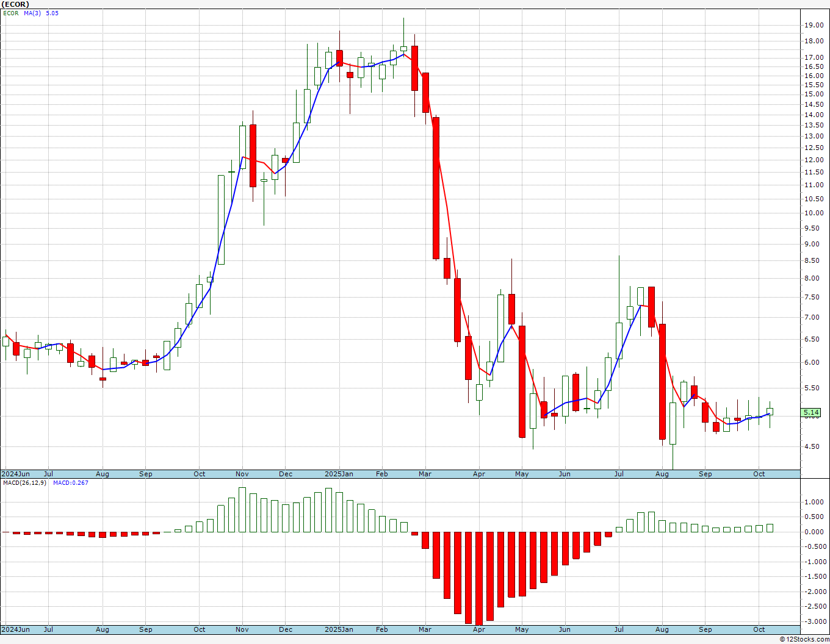Viewport: 830px width, 644px height.
Task: Click 2024Jun on the price chart time axis
Action: (15, 474)
